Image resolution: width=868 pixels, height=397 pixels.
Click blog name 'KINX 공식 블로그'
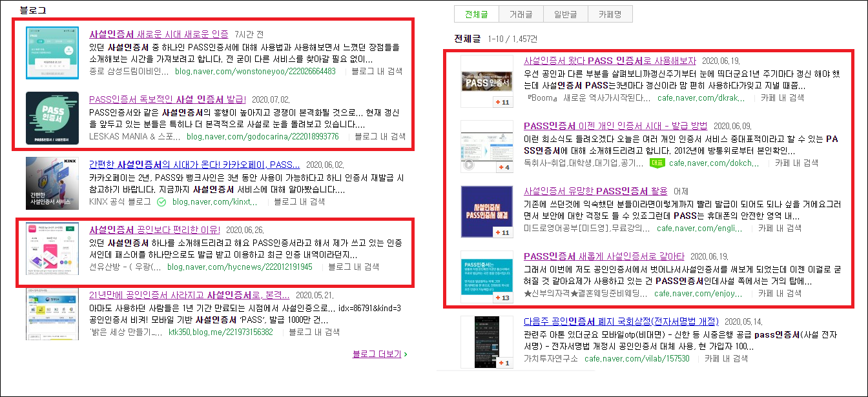(120, 202)
